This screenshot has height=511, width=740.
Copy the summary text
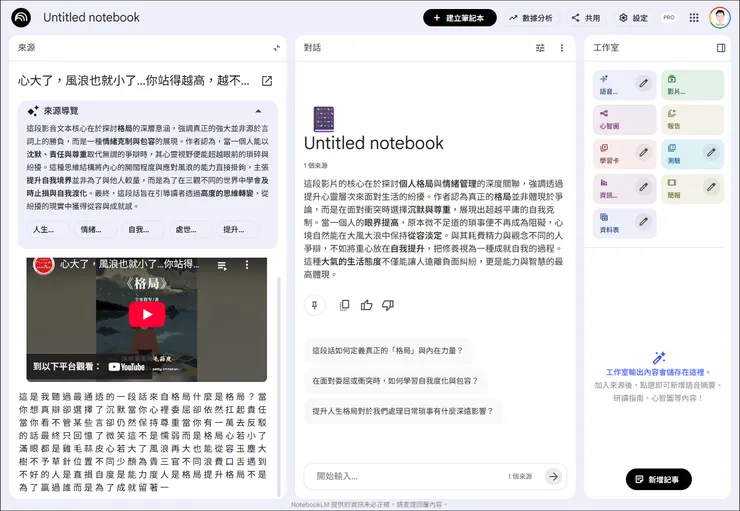[345, 305]
